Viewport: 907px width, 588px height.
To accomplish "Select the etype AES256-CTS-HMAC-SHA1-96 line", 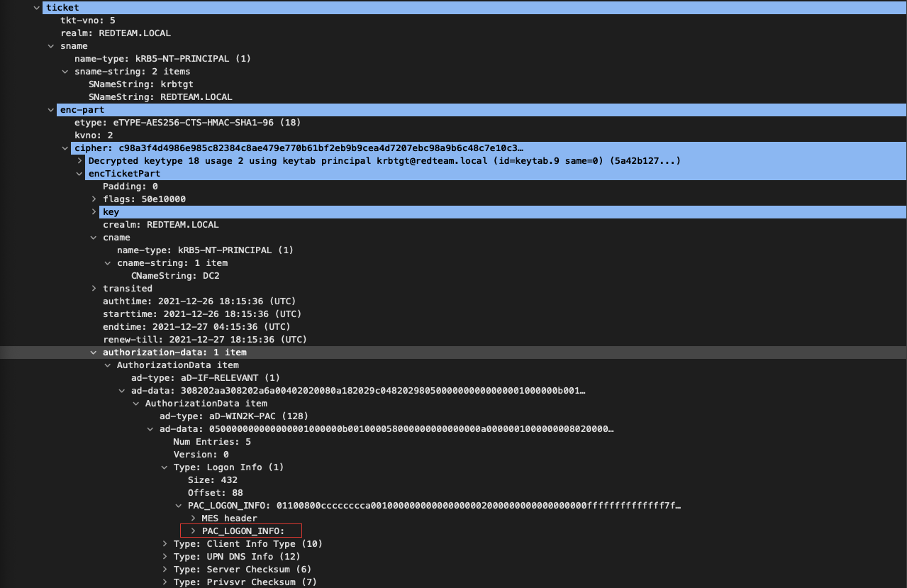I will click(187, 123).
